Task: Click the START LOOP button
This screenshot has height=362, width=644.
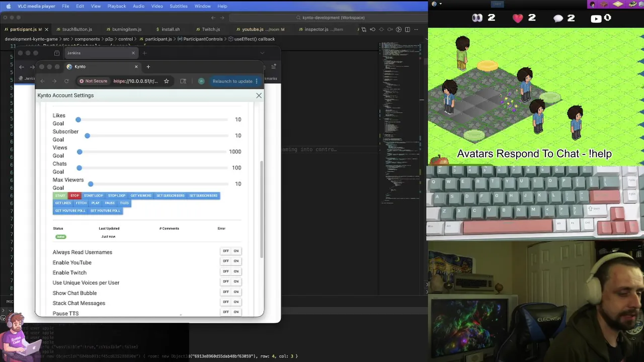Action: coord(94,196)
